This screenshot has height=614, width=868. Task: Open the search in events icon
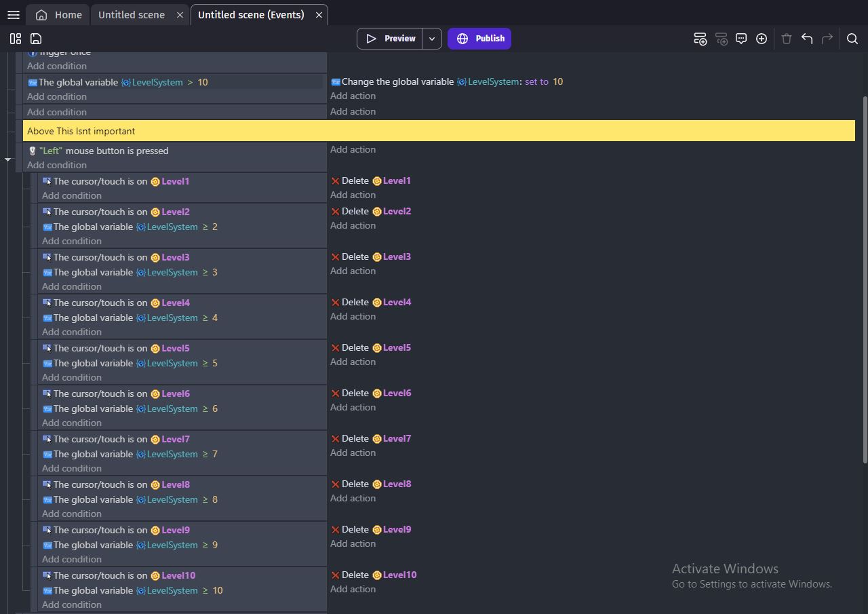click(x=852, y=39)
